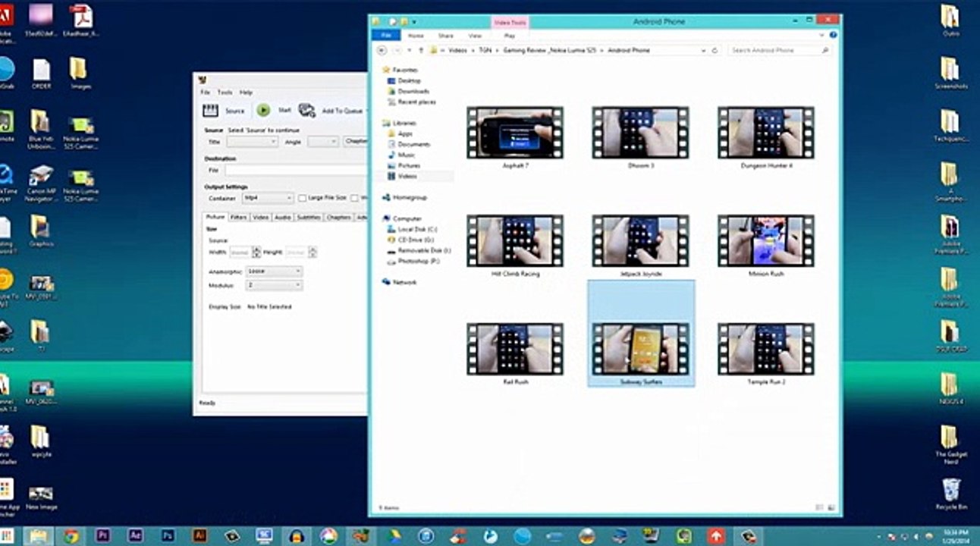
Task: Click the Search Android Phone box
Action: (780, 50)
